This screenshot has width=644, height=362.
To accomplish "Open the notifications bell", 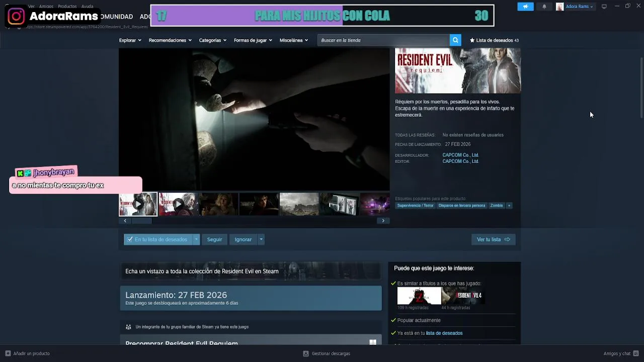I will [544, 7].
